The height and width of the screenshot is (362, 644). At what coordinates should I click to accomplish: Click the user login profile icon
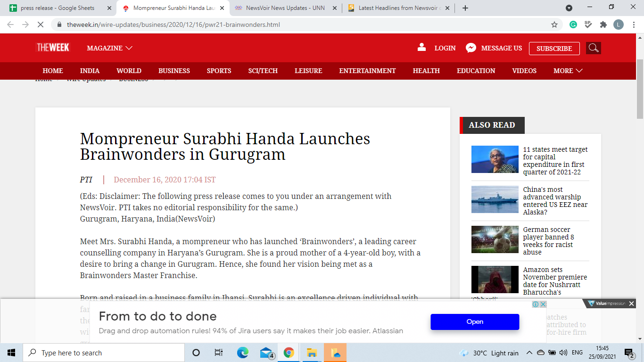(x=421, y=47)
